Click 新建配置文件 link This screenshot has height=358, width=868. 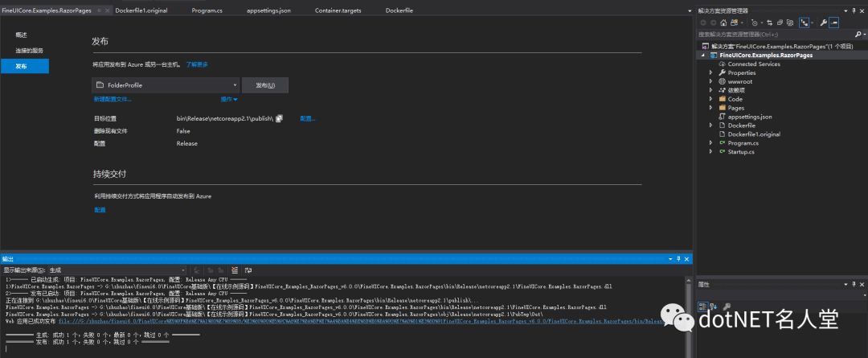click(113, 99)
